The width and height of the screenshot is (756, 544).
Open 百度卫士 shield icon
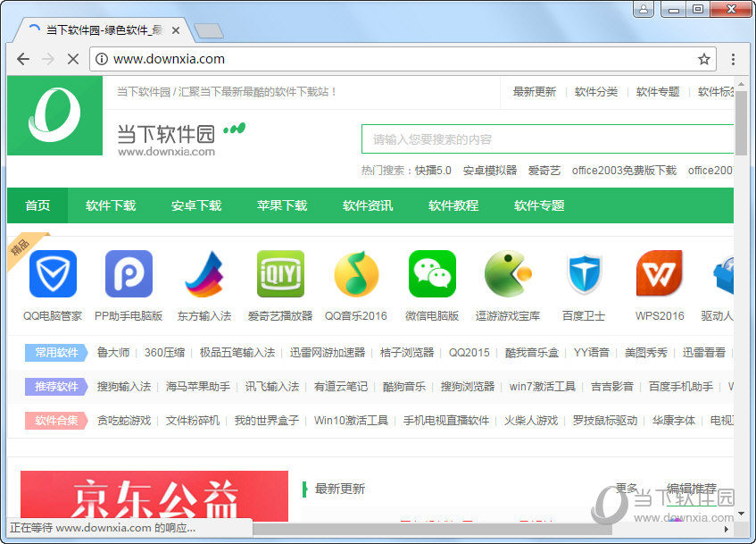pyautogui.click(x=584, y=273)
